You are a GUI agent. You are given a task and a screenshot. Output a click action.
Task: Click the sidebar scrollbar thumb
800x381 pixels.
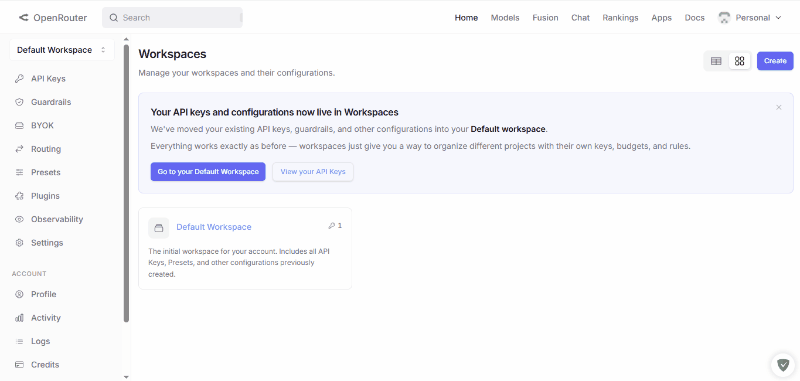click(127, 184)
